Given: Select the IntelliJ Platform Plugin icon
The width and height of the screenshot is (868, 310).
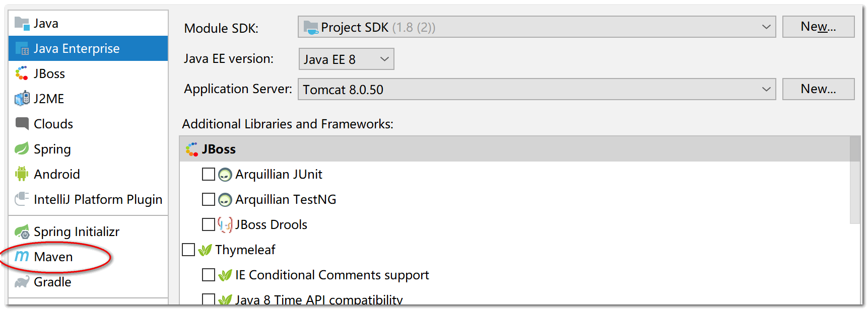Looking at the screenshot, I should click(22, 199).
